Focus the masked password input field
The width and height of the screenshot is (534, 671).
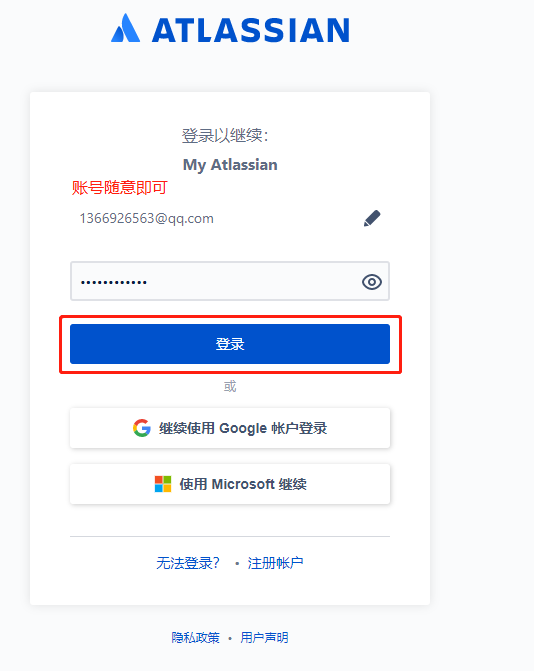230,281
